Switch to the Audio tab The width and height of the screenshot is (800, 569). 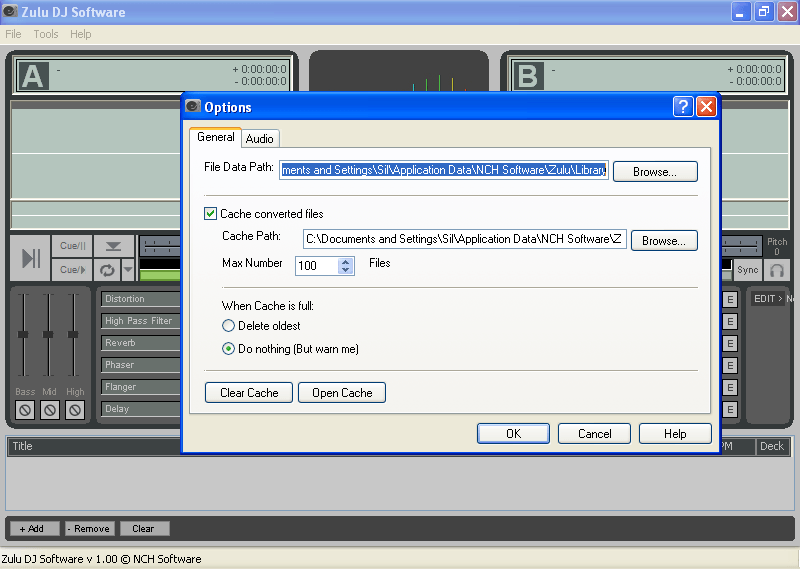[260, 139]
